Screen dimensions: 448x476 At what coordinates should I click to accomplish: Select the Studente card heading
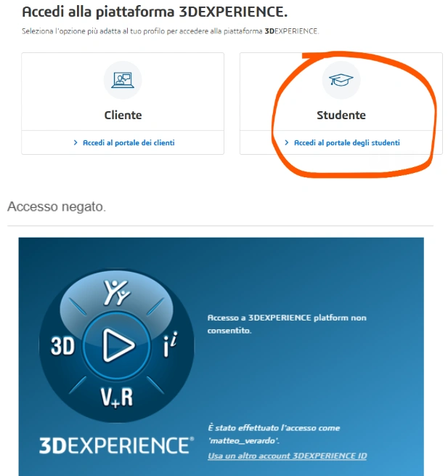[x=341, y=115]
